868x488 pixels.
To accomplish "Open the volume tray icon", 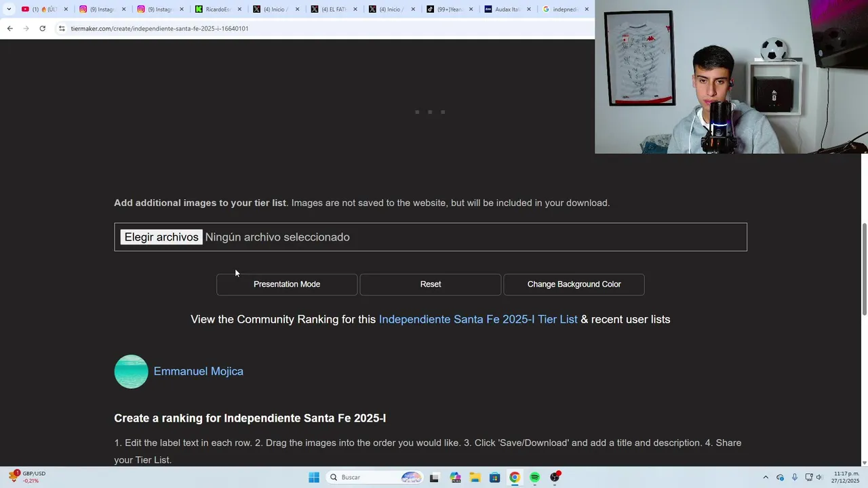I will coord(819,477).
